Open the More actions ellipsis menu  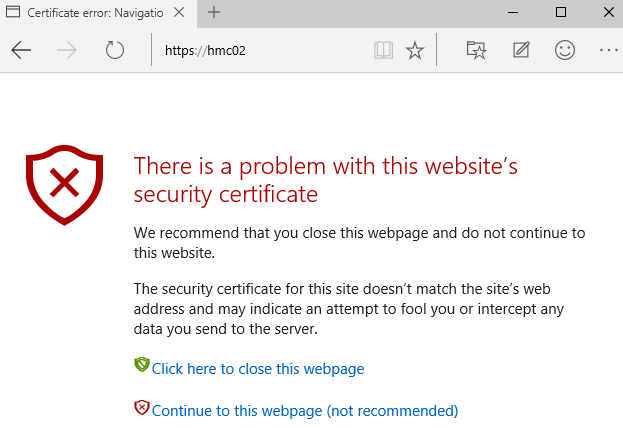coord(607,50)
